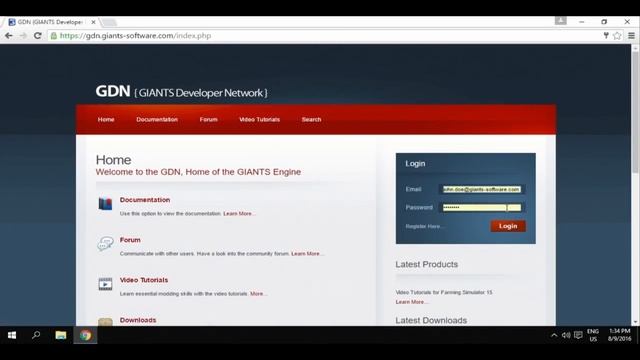Open the Forum heading link
Viewport: 640px width, 360px height.
[130, 240]
